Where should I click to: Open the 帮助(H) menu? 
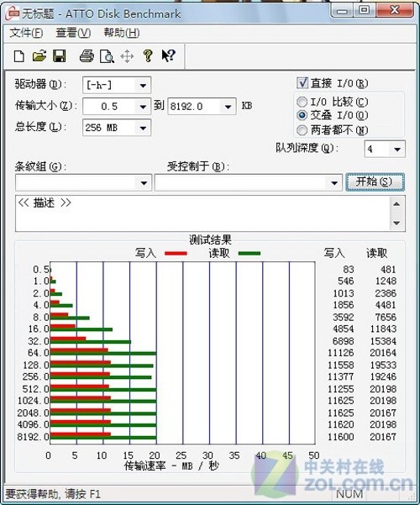pos(122,33)
